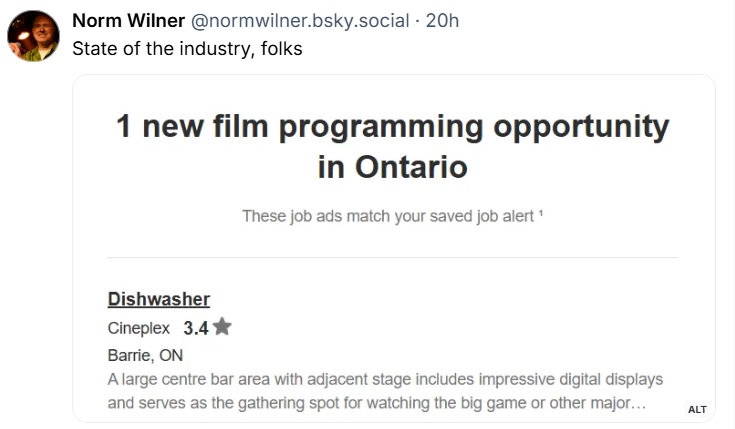
Task: Click the Barrie, ON location text
Action: point(145,355)
